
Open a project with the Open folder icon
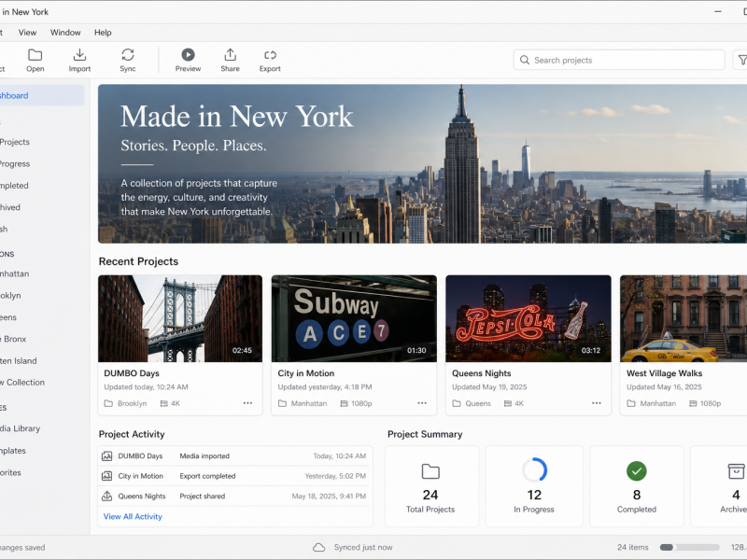[35, 55]
